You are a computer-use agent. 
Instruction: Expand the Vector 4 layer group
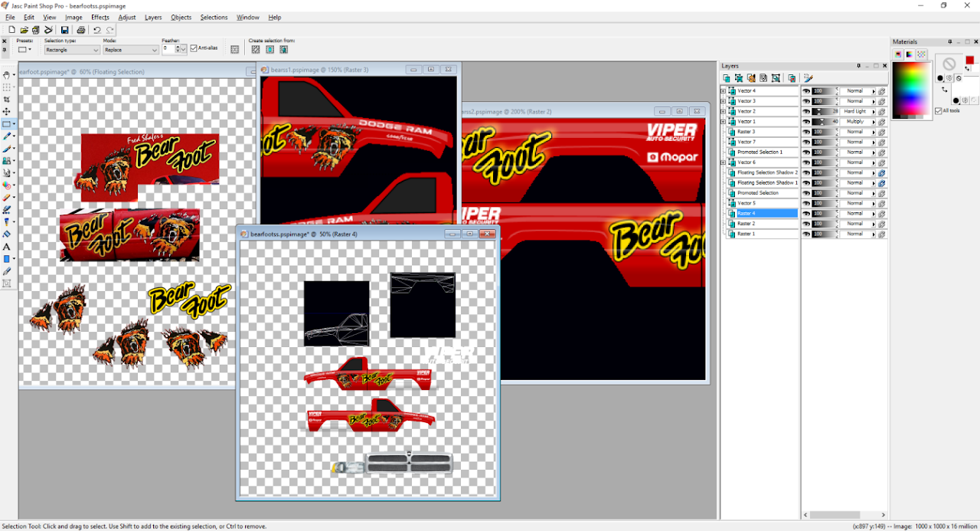click(723, 91)
